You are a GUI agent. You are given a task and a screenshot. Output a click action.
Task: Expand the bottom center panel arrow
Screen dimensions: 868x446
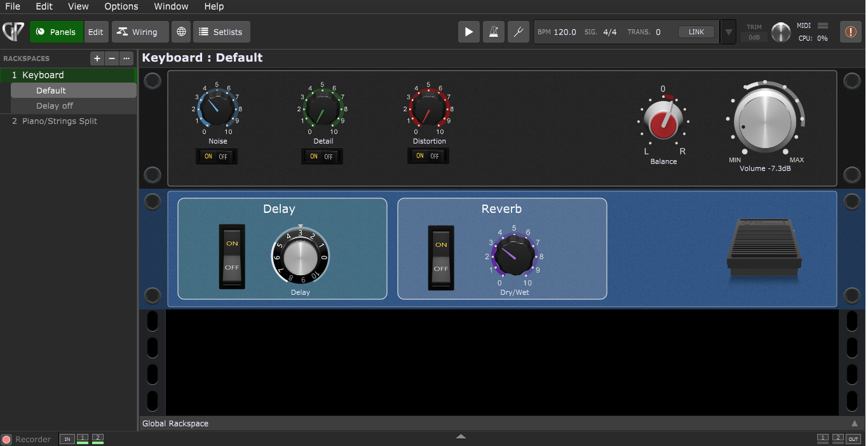pos(461,436)
